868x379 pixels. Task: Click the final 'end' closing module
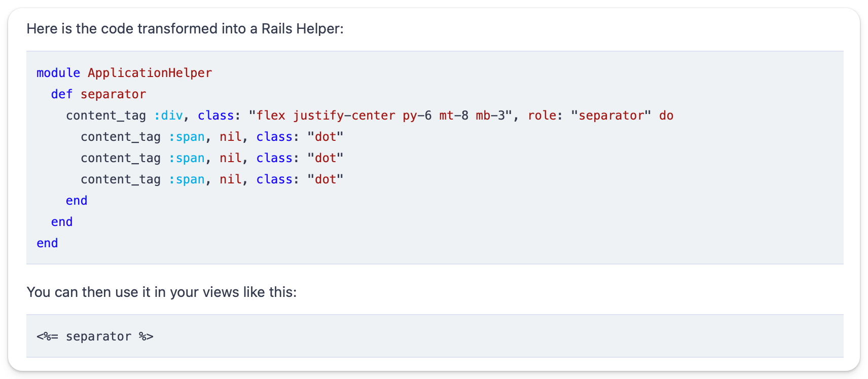[x=47, y=243]
